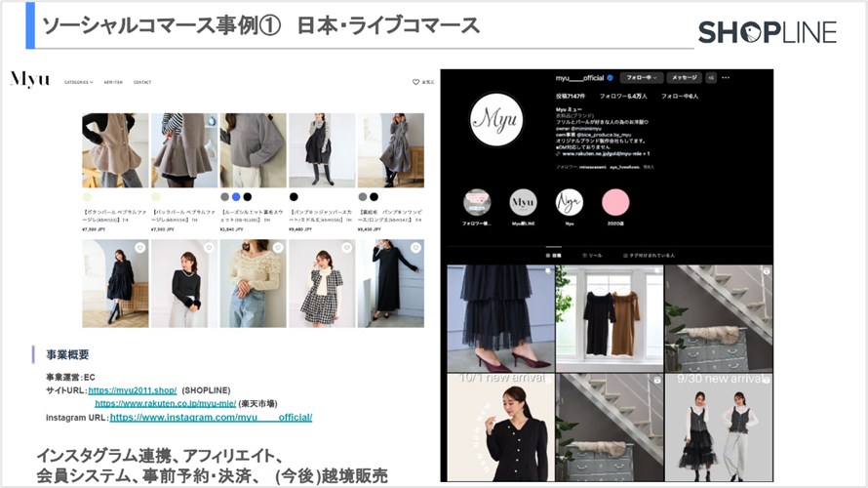Click the ルーズシルエット裏毛スウェット product title
868x488 pixels.
click(x=253, y=216)
